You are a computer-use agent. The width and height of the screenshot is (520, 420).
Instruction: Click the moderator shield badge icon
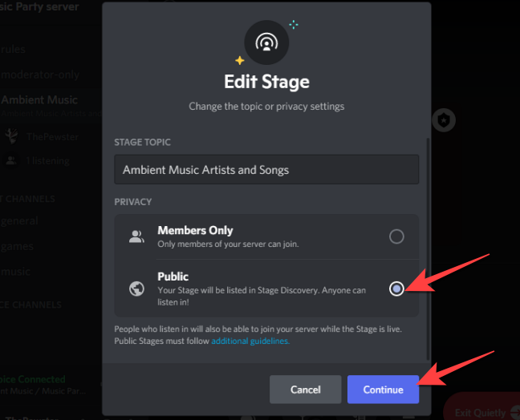point(444,120)
